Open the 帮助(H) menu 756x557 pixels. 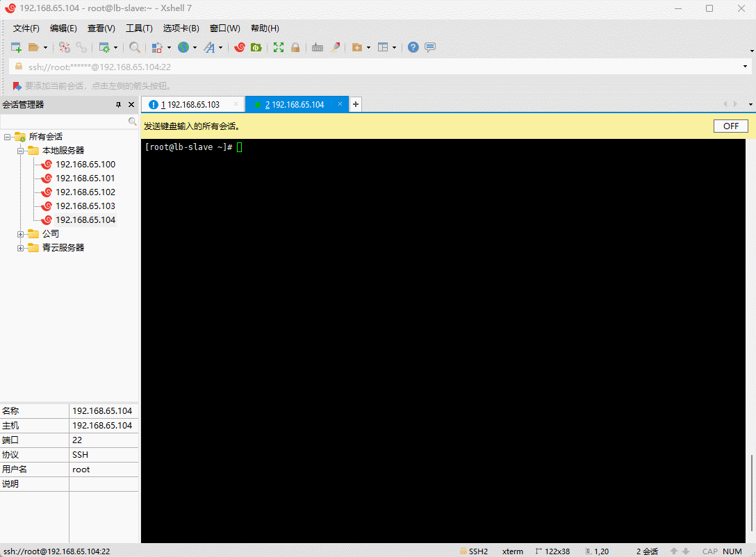[265, 28]
